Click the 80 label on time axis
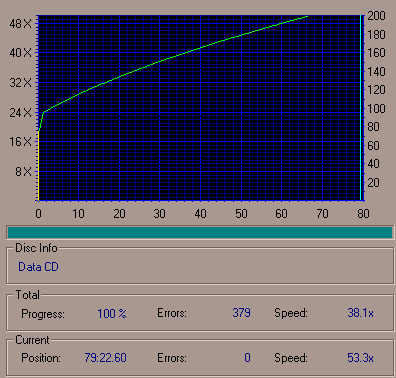The height and width of the screenshot is (378, 396). pos(363,214)
